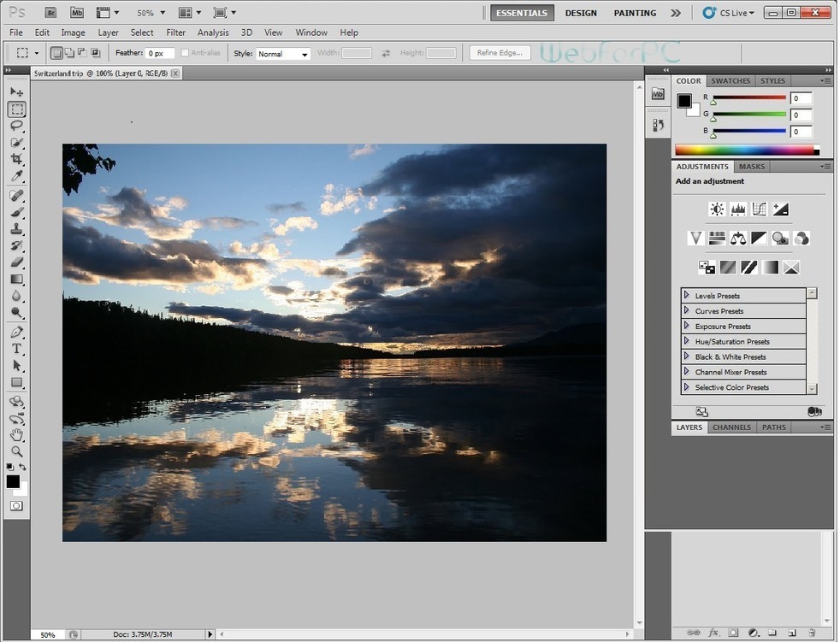840x642 pixels.
Task: Switch to the Design workspace
Action: click(x=581, y=13)
